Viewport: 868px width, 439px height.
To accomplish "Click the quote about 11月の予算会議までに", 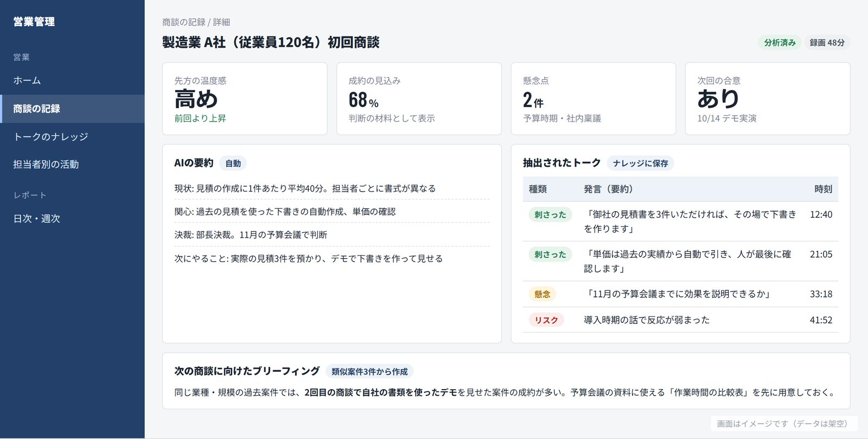I will [x=678, y=294].
